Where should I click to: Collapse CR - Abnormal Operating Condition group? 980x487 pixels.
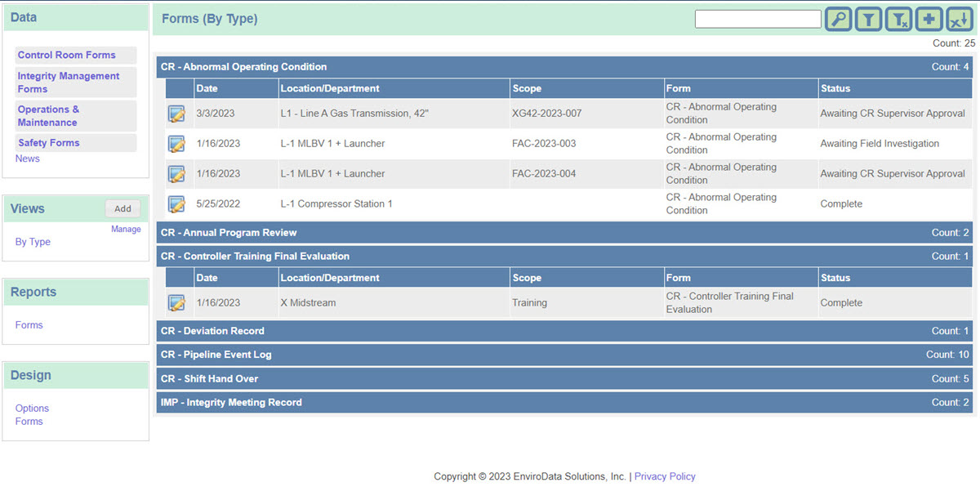point(564,67)
